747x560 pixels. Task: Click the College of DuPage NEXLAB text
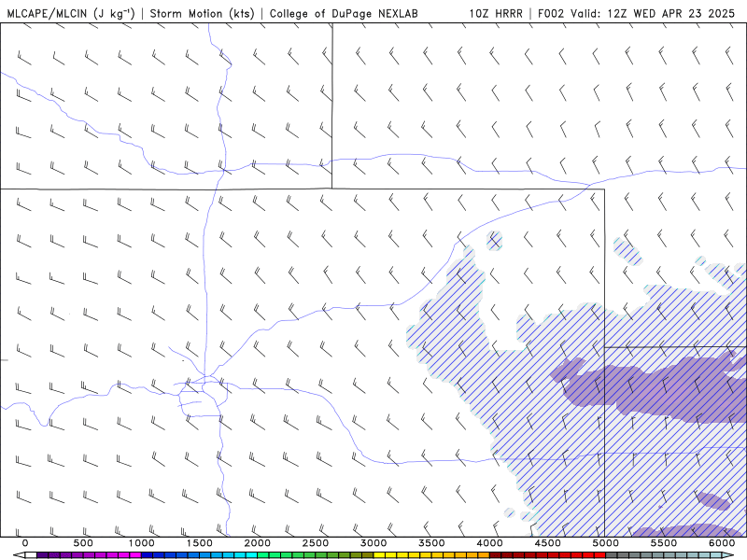pos(344,13)
